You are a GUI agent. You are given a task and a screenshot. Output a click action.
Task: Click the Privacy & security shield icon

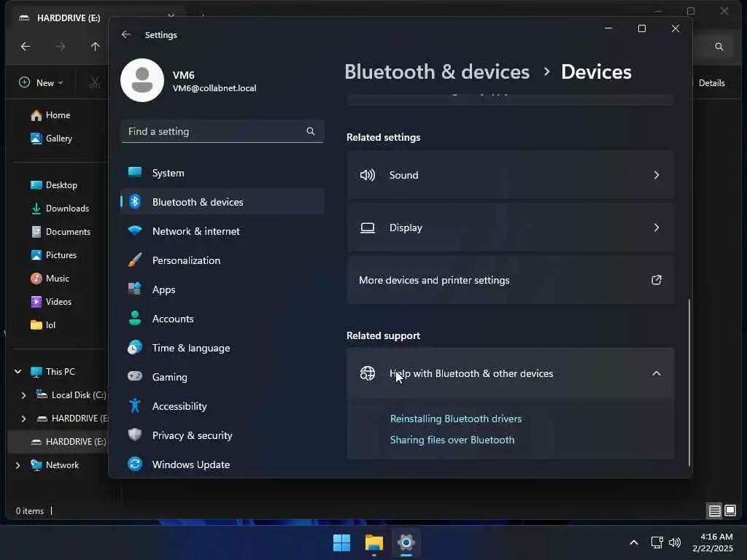point(135,435)
